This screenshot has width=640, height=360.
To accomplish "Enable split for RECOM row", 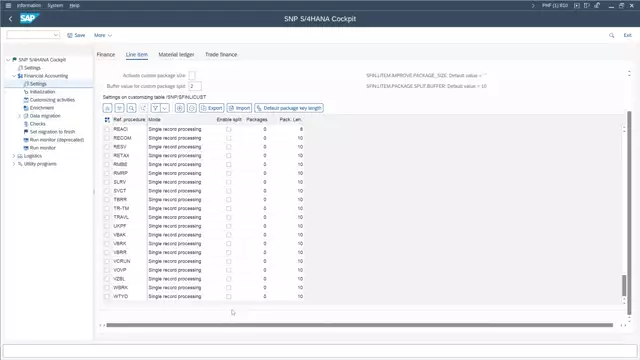I will pos(229,138).
